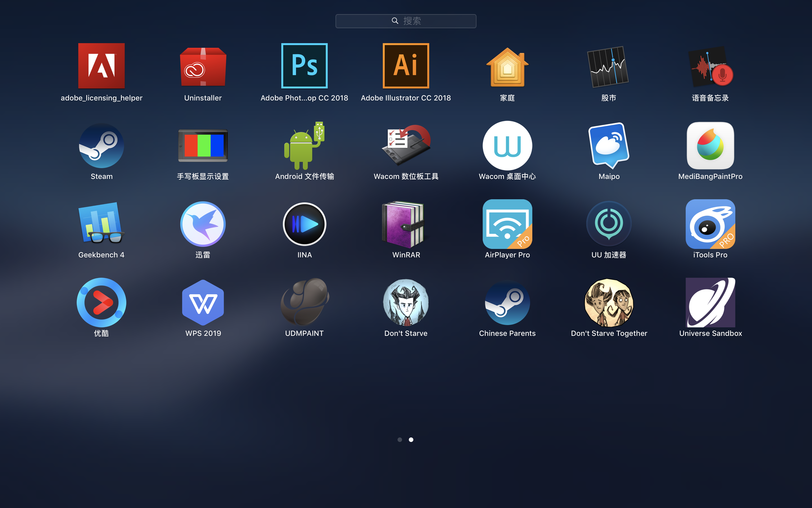Image resolution: width=812 pixels, height=508 pixels.
Task: Launch the IINA media player
Action: tap(304, 224)
